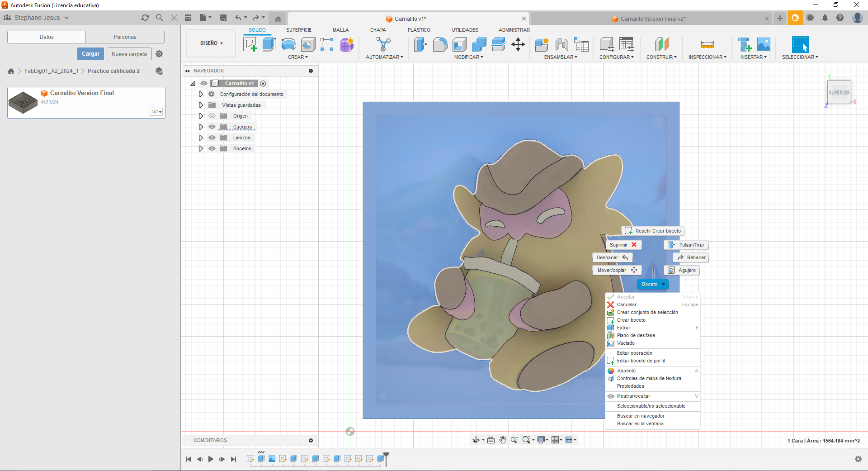Click the SUPERIOR view cube face
Screen dimensions: 868x471
tap(839, 92)
